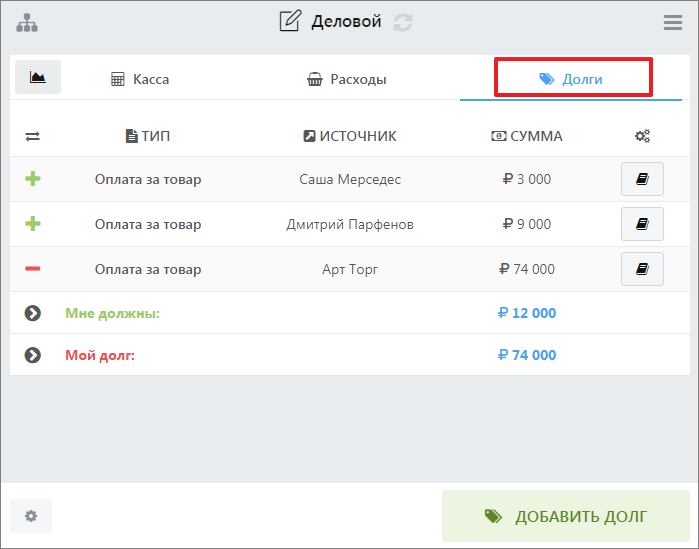The height and width of the screenshot is (549, 699).
Task: Select the Долги tab
Action: [x=571, y=79]
